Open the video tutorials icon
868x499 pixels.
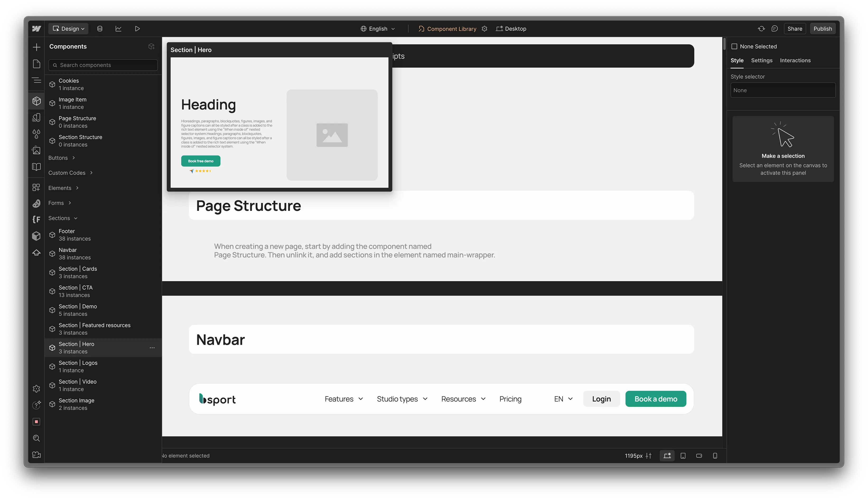[36, 455]
